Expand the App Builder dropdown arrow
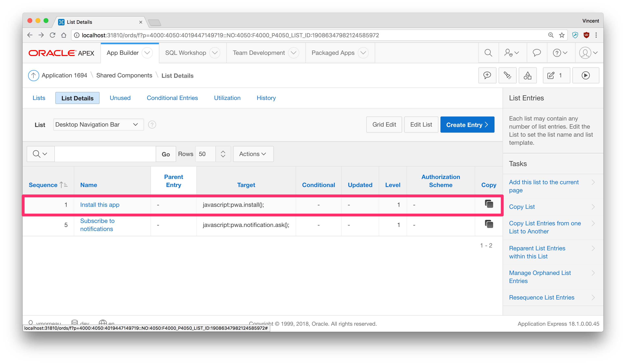Image resolution: width=626 pixels, height=364 pixels. (x=147, y=53)
